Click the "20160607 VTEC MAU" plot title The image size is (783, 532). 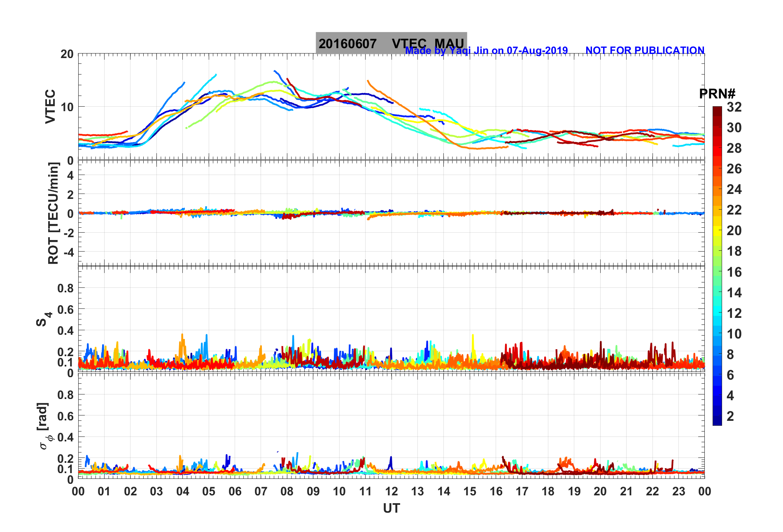click(391, 43)
